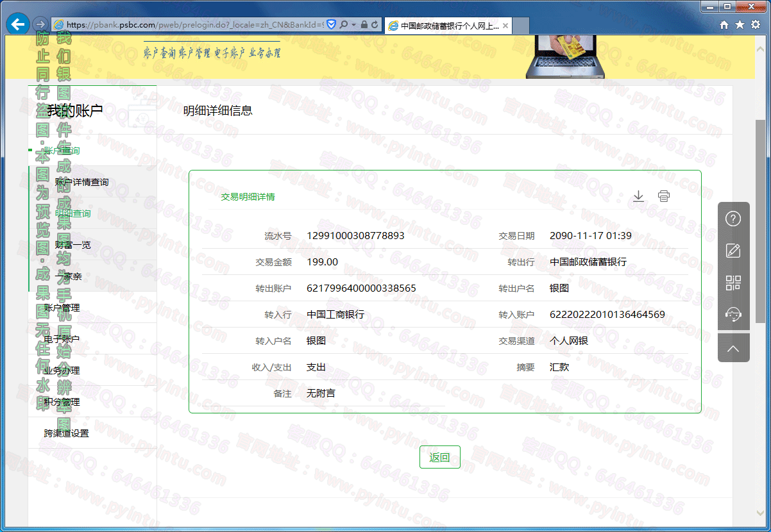This screenshot has height=532, width=771.
Task: Open 账户管理 in the top banner menu
Action: tap(194, 53)
